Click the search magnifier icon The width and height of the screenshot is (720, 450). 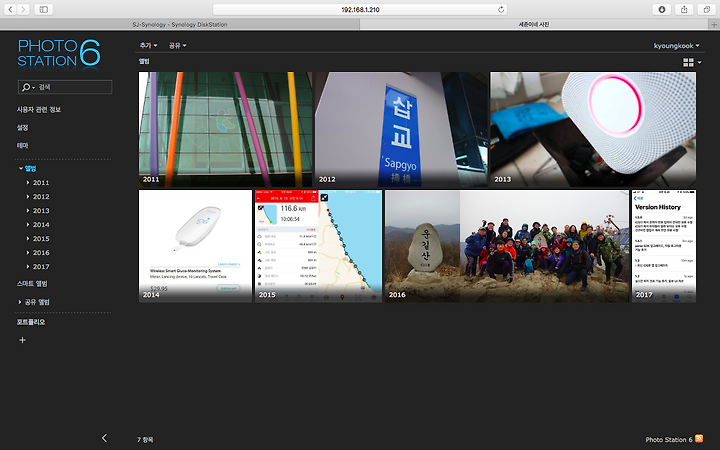click(x=26, y=87)
